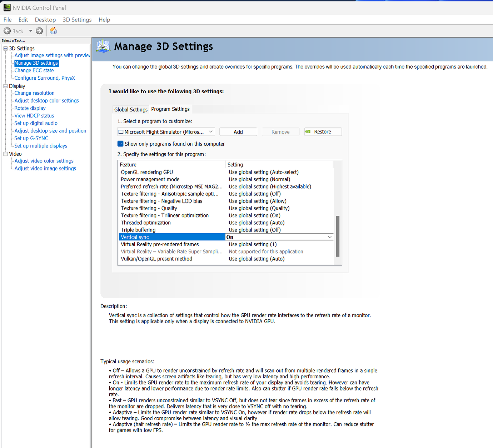This screenshot has width=493, height=448.
Task: Uncheck Show only programs found on this computer
Action: click(120, 144)
